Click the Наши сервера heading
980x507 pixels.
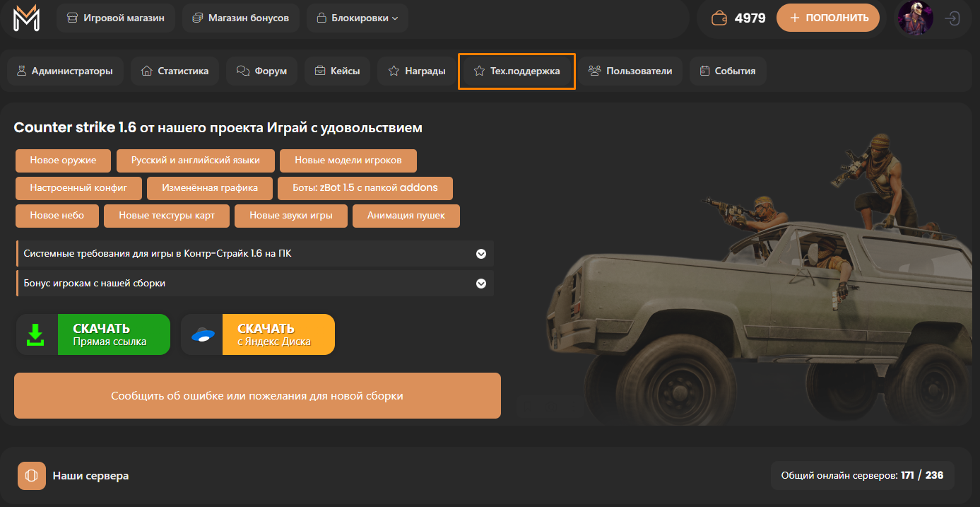(x=90, y=476)
